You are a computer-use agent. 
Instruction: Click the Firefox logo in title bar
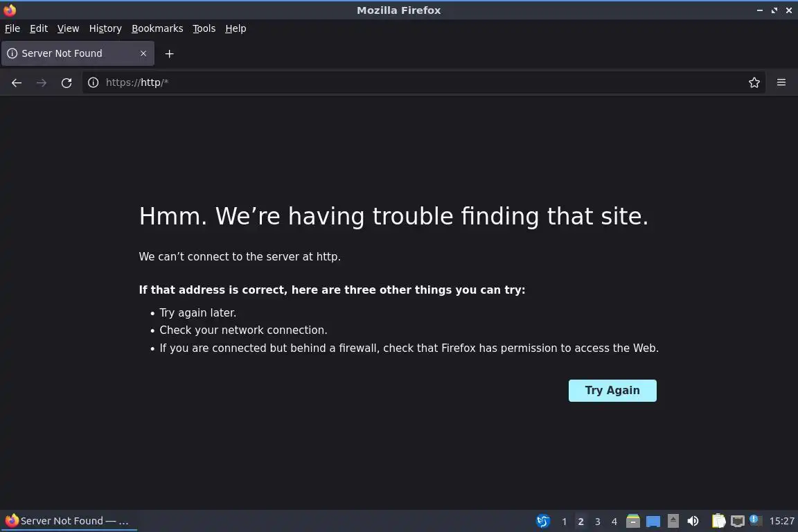10,10
